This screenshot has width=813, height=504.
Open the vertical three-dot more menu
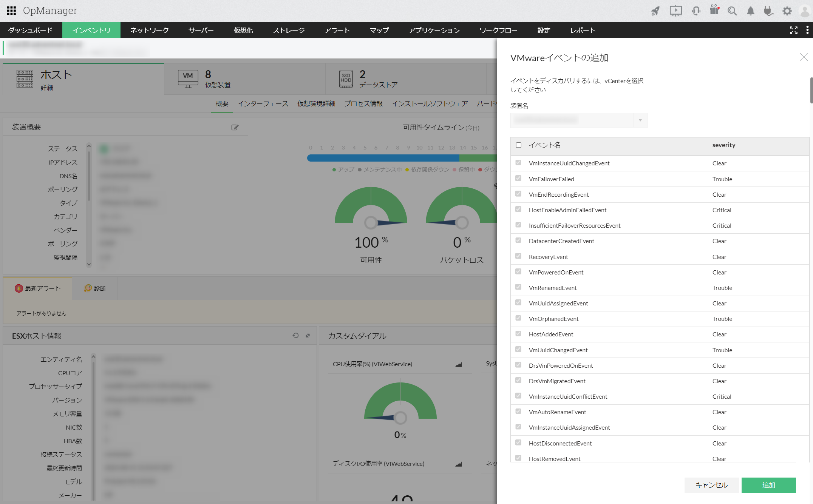807,30
